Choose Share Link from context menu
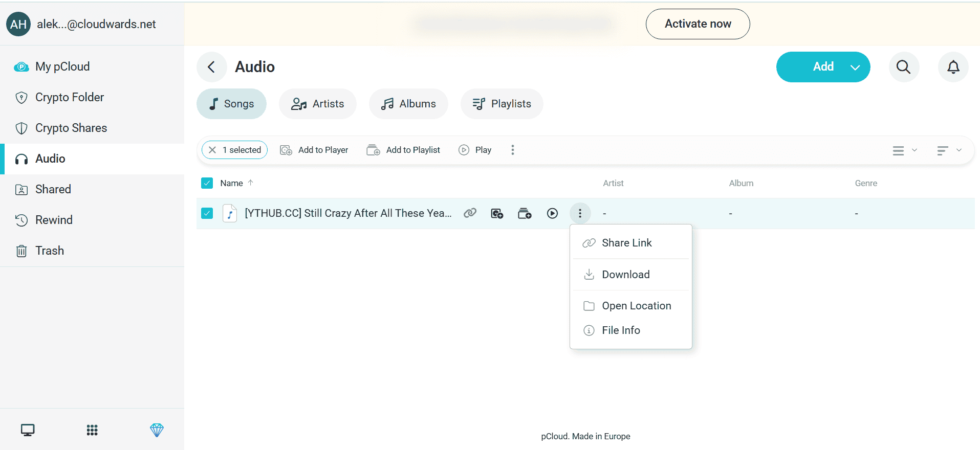 pyautogui.click(x=631, y=243)
